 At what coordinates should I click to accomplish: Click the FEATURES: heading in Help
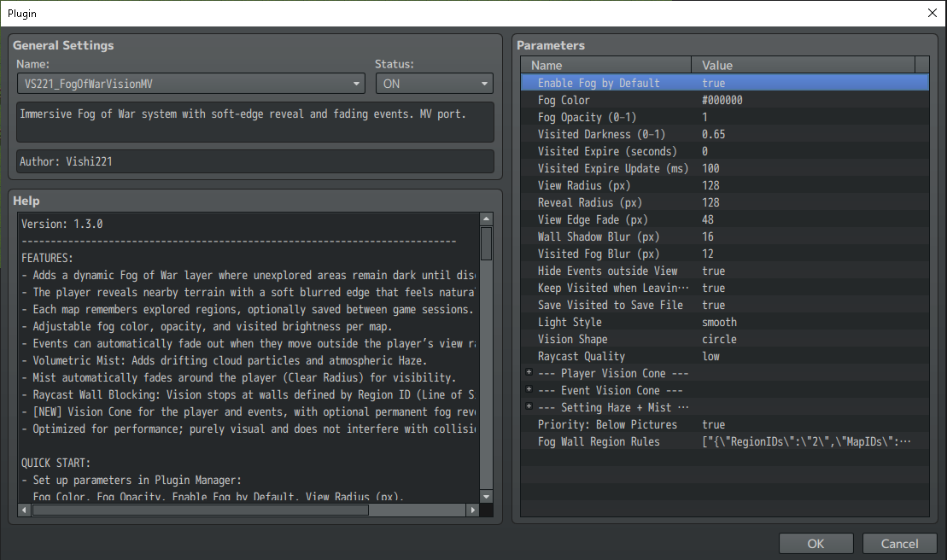[47, 258]
